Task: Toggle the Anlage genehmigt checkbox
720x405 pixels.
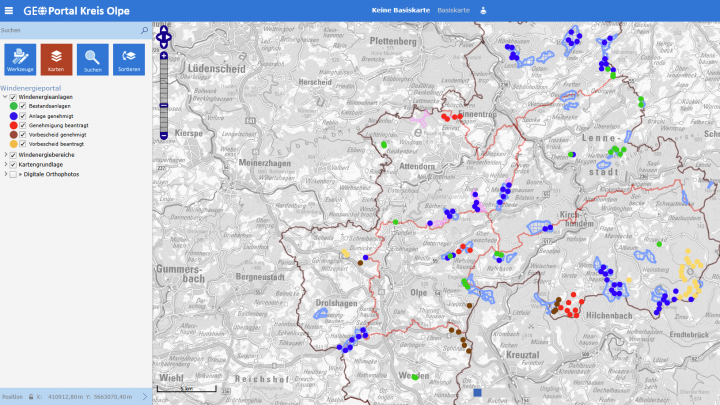Action: pos(22,116)
